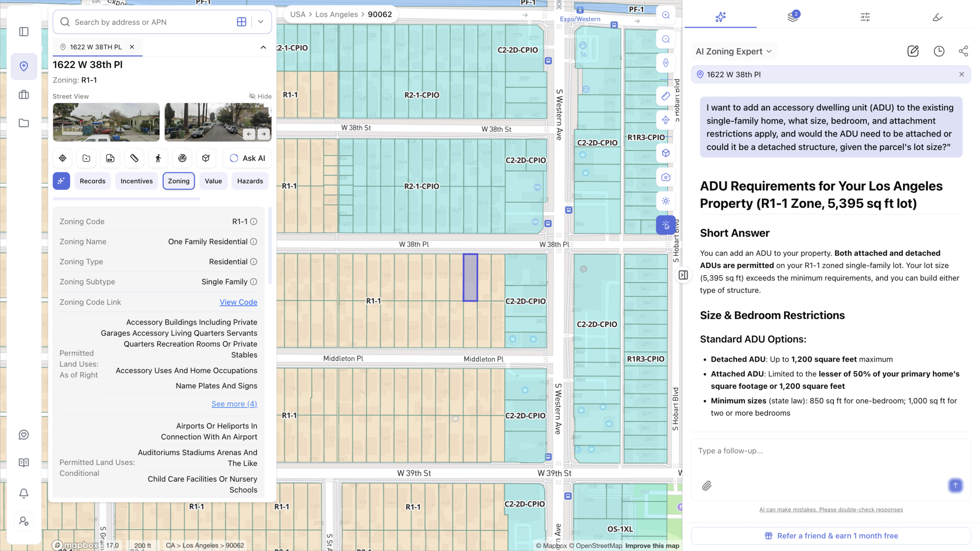
Task: Switch to the Layers tab with badge 2
Action: click(x=793, y=17)
